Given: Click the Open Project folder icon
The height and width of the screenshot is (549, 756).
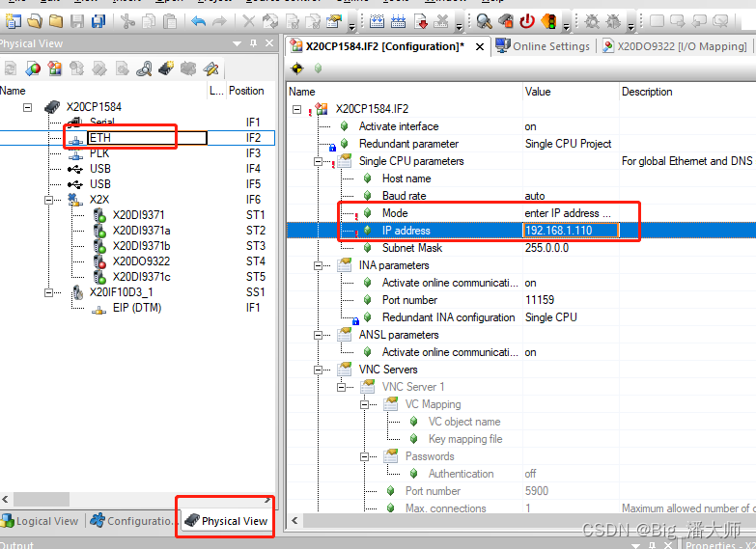Looking at the screenshot, I should [x=35, y=21].
